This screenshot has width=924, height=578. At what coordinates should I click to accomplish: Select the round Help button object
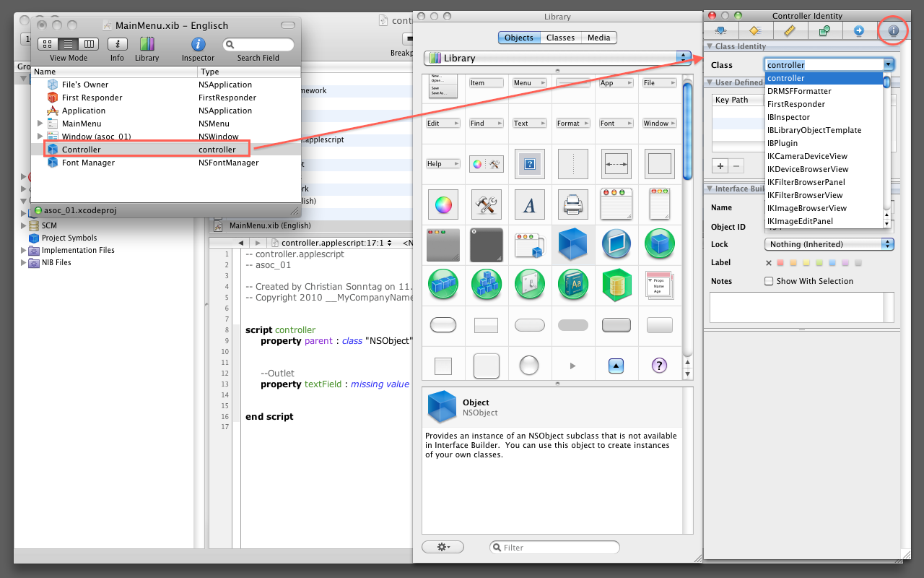coord(659,366)
